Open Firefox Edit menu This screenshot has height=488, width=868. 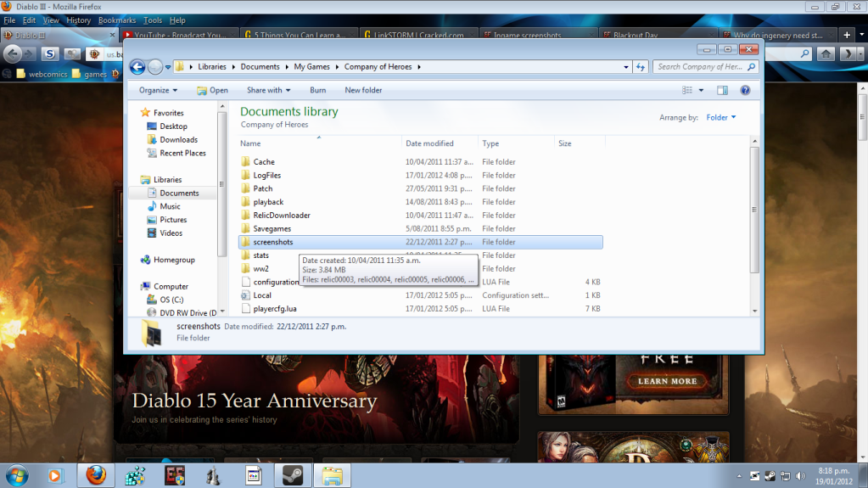(30, 20)
